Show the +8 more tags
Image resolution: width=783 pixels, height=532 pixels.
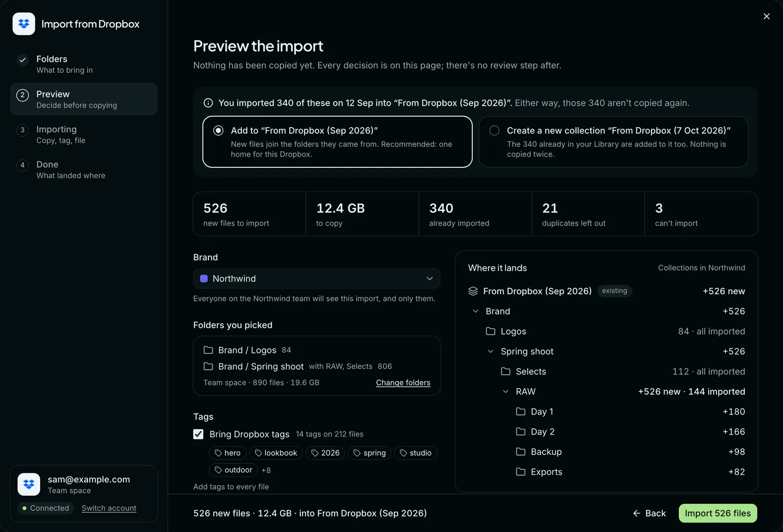(266, 470)
